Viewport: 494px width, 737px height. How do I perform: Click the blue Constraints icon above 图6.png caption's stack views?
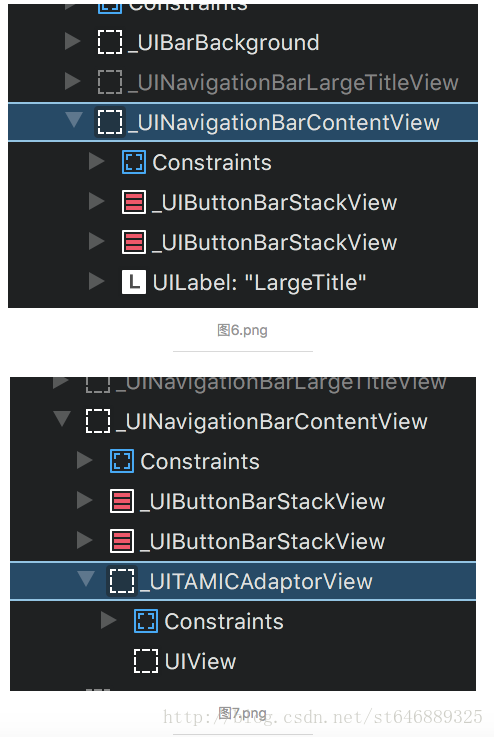click(133, 162)
